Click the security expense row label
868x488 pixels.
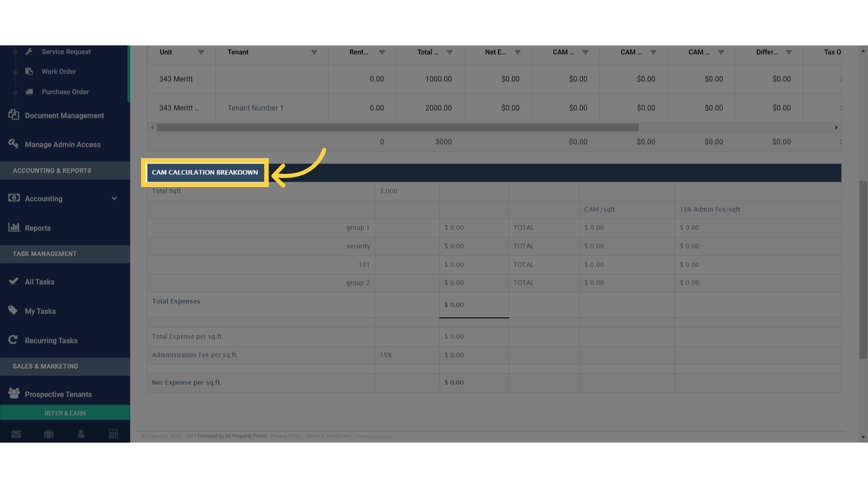359,246
